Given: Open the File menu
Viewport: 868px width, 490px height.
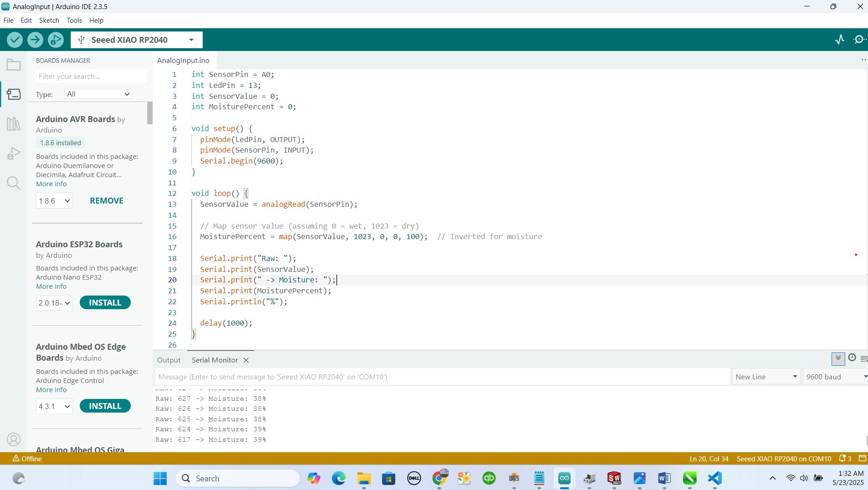Looking at the screenshot, I should coord(8,20).
